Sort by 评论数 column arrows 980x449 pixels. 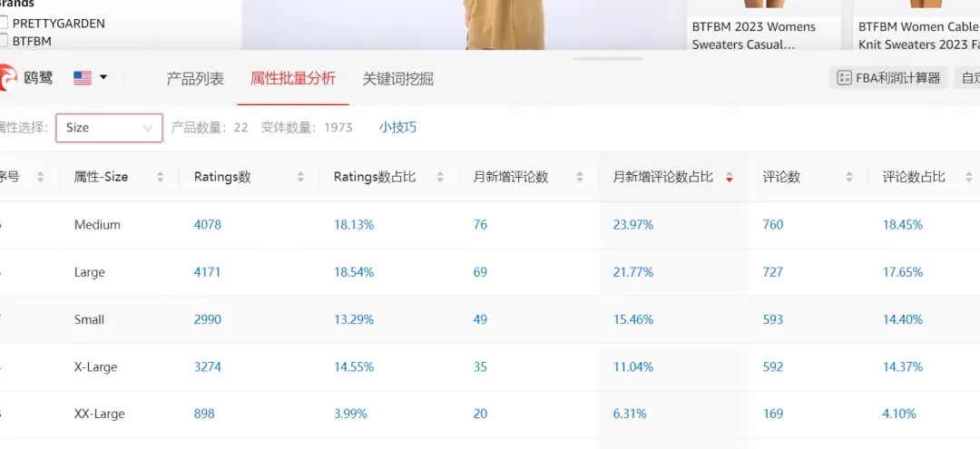click(x=848, y=178)
